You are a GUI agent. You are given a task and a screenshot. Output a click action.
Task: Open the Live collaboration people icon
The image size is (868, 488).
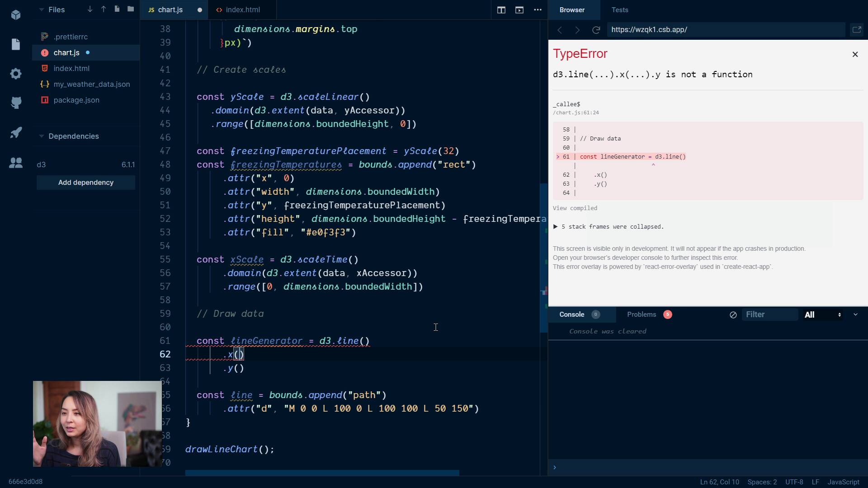(x=16, y=163)
